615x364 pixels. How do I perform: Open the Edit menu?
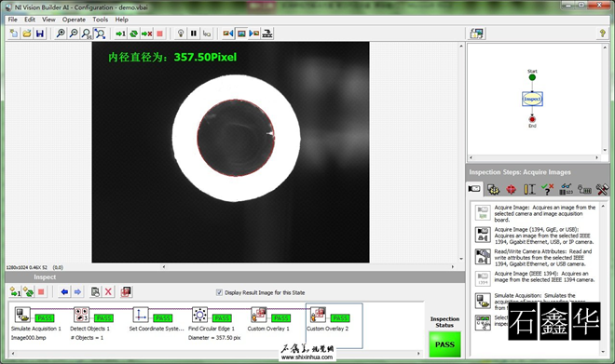click(30, 20)
